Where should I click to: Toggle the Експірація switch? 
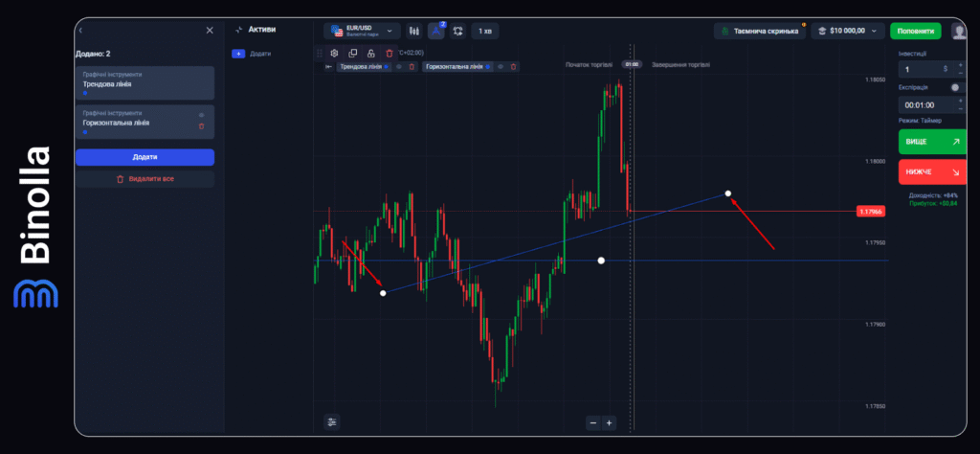point(955,87)
